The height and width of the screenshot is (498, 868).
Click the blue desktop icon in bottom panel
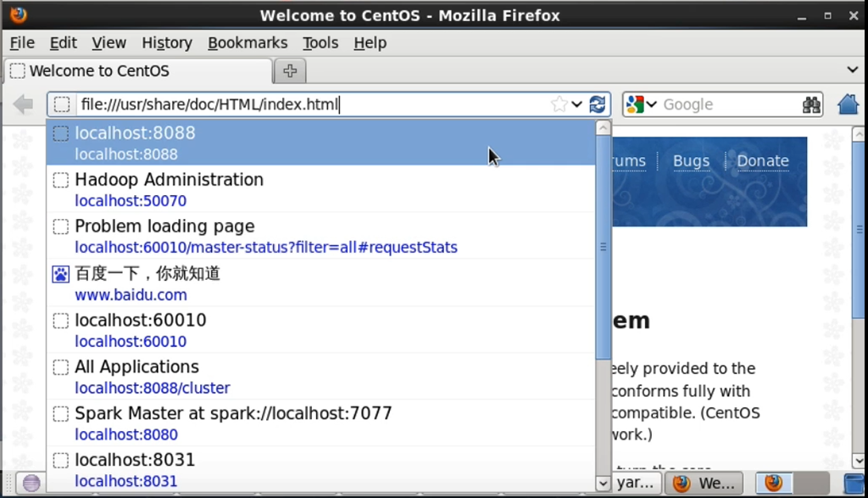(854, 483)
